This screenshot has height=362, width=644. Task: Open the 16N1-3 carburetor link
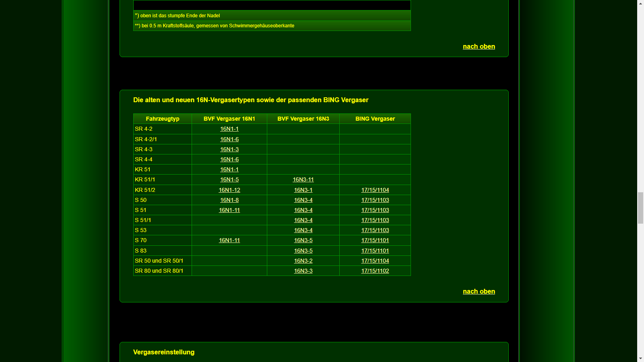(x=229, y=149)
